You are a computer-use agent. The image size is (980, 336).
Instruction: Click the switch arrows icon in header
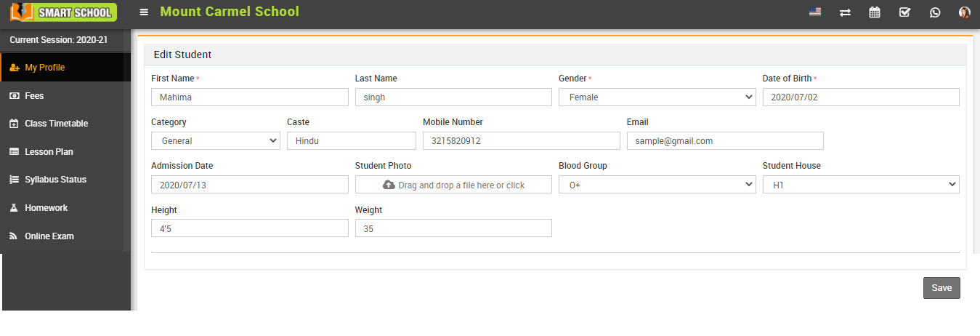pyautogui.click(x=845, y=12)
